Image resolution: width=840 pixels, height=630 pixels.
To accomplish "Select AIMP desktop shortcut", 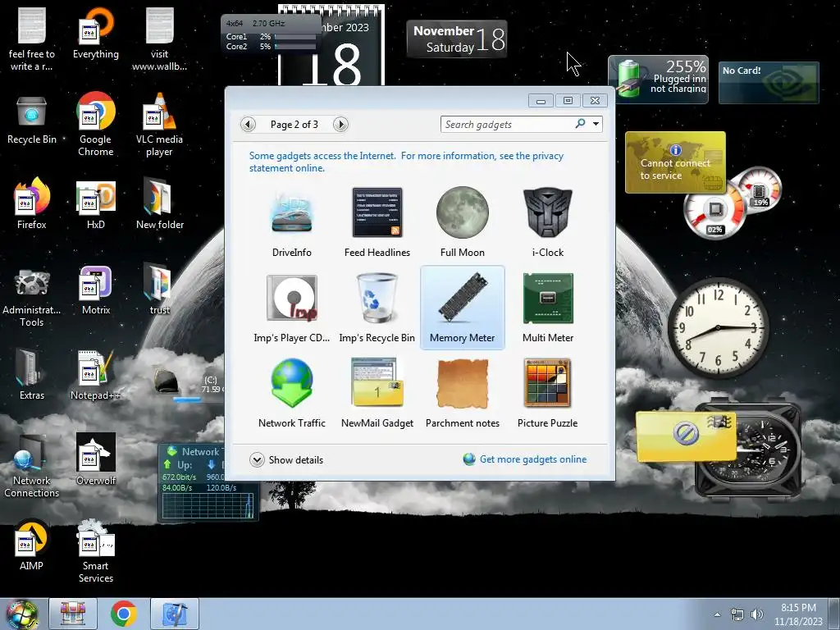I will click(31, 545).
